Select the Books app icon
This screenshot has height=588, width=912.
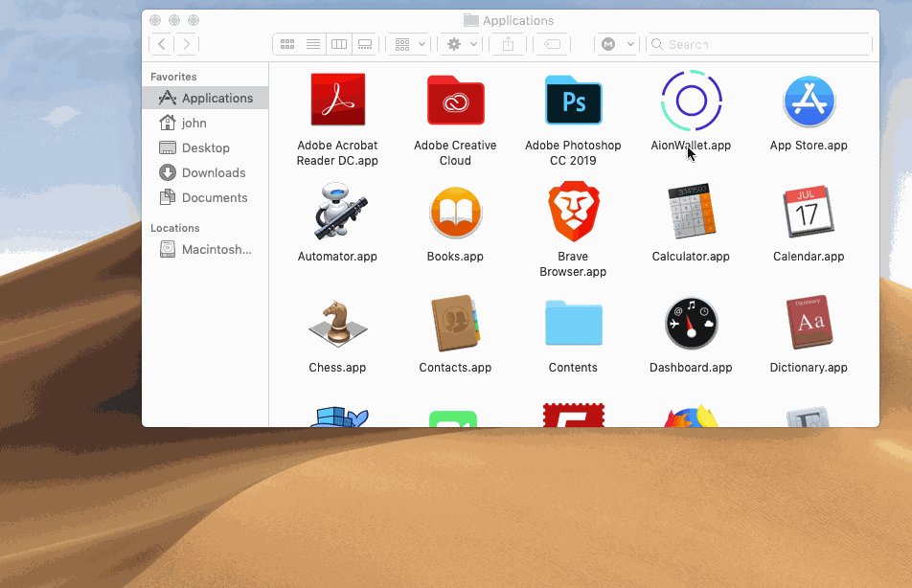(x=455, y=213)
